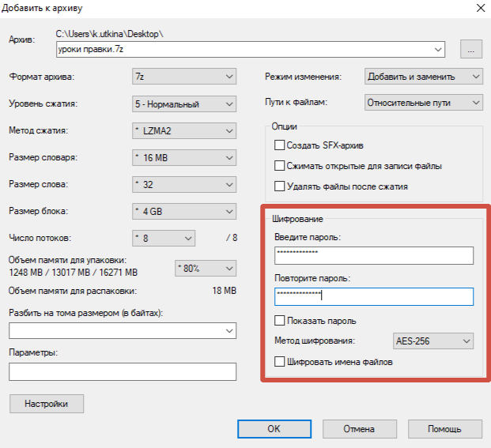Viewport: 491px width, 448px height.
Task: Expand the Пути к файлам dropdown
Action: point(423,103)
